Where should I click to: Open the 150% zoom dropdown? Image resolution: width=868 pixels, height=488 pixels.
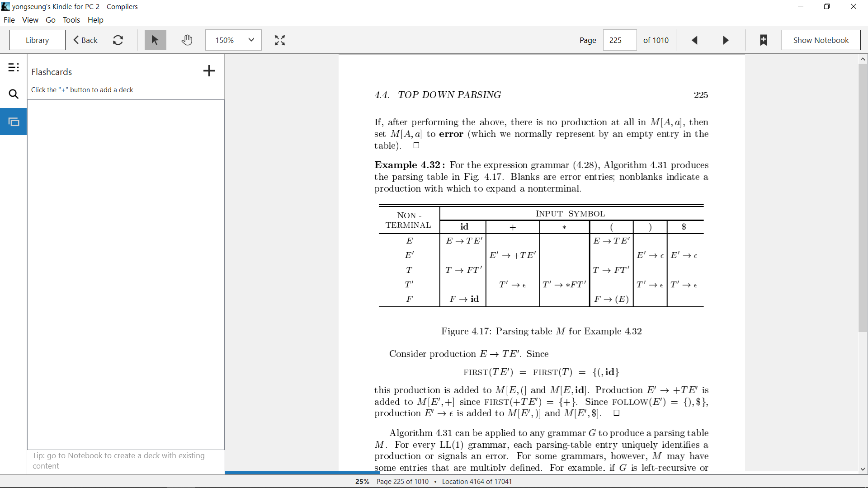[x=233, y=40]
